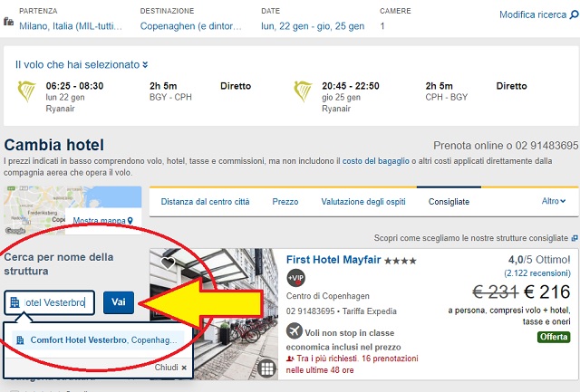The height and width of the screenshot is (392, 580).
Task: Collapse Il volo che hai selezionato section
Action: [82, 64]
